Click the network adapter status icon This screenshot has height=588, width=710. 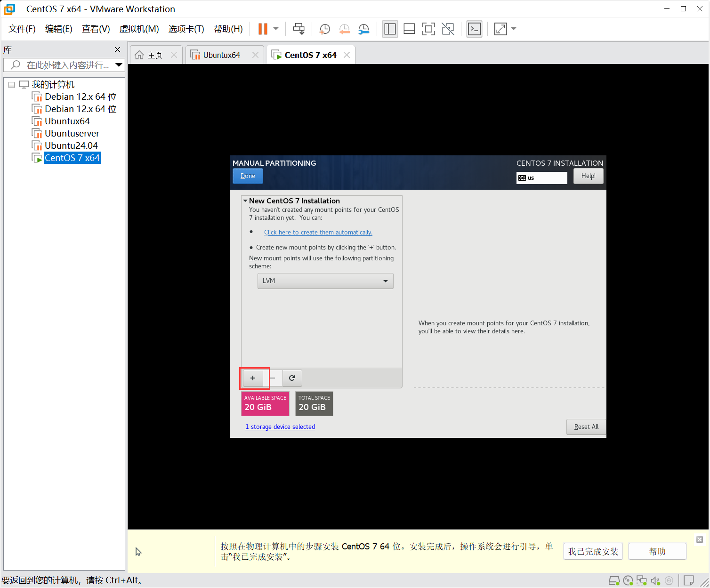click(x=642, y=580)
